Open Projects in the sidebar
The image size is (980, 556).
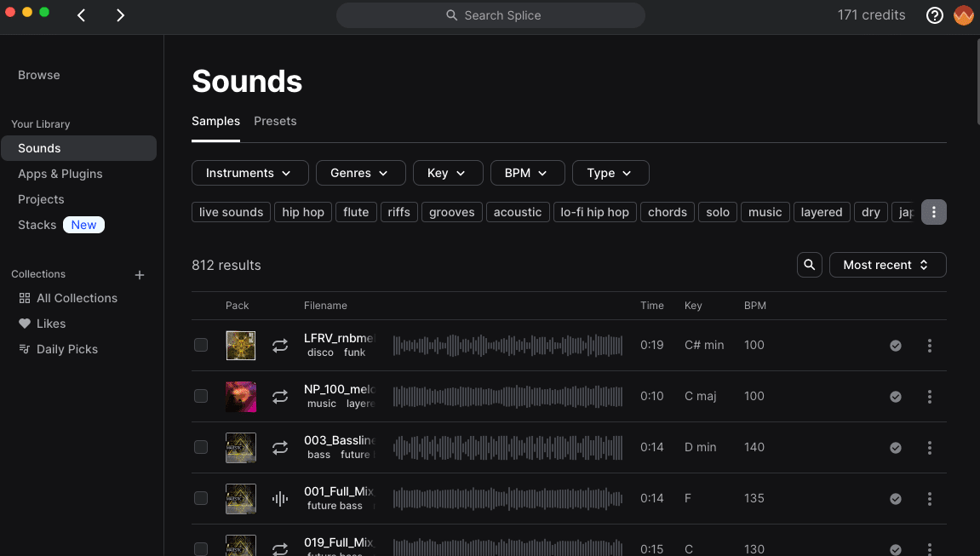coord(41,199)
